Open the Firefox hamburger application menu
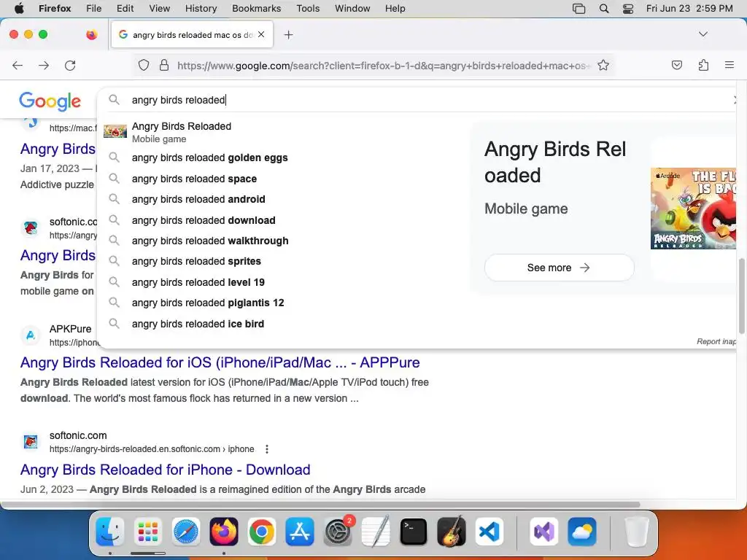The width and height of the screenshot is (747, 560). (729, 65)
